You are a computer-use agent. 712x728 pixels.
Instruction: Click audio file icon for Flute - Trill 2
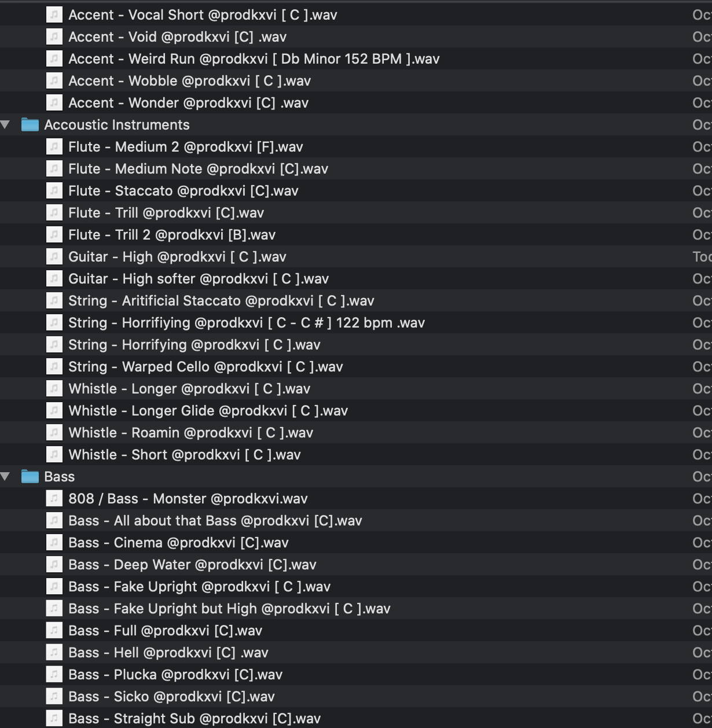pos(54,234)
